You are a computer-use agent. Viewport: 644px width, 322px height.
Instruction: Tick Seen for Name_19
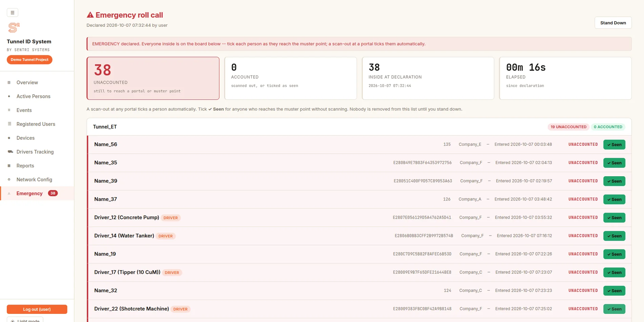click(614, 254)
